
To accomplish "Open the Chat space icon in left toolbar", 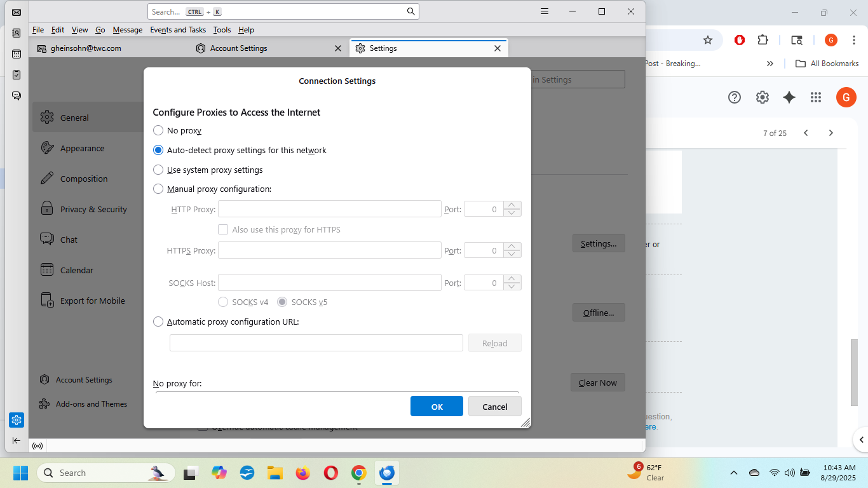I will [x=17, y=96].
